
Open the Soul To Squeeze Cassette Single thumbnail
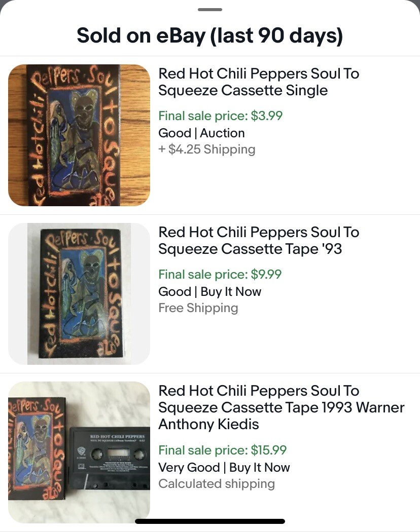tap(79, 135)
